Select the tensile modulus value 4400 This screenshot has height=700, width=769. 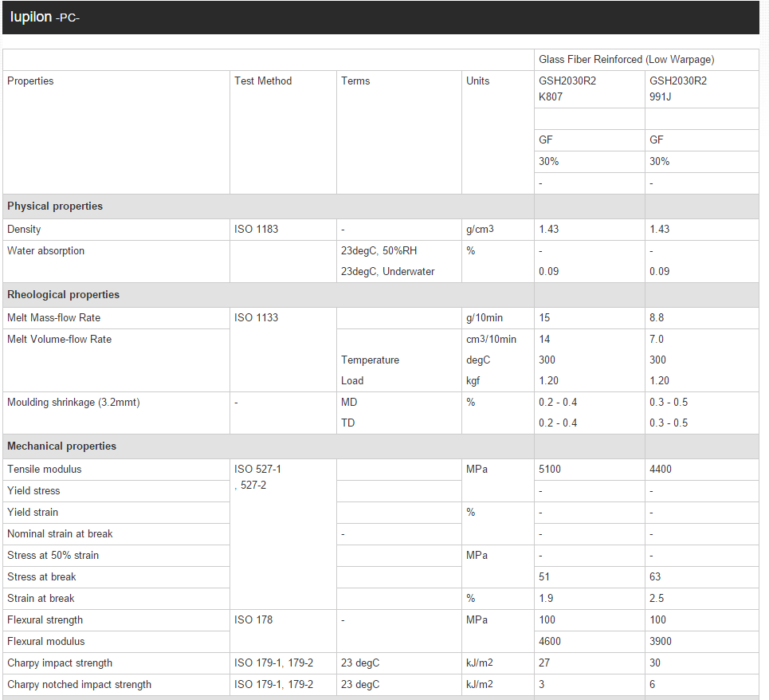coord(660,469)
